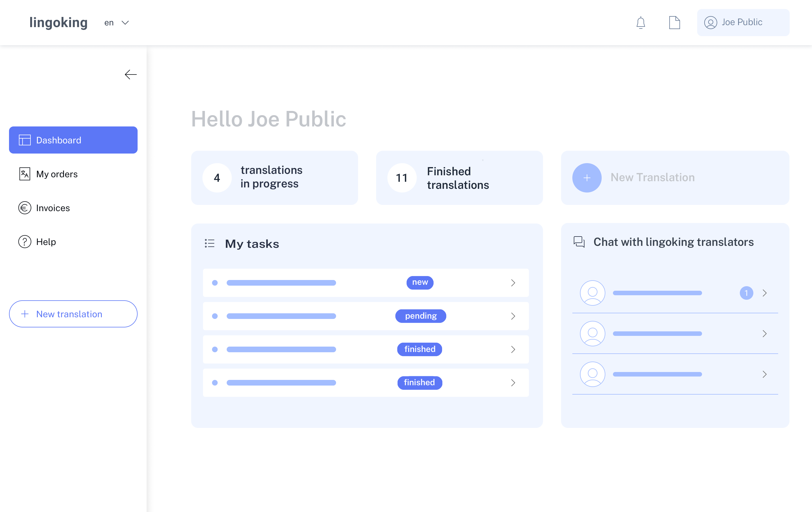Collapse sidebar with the left arrow
The width and height of the screenshot is (812, 512).
click(131, 74)
